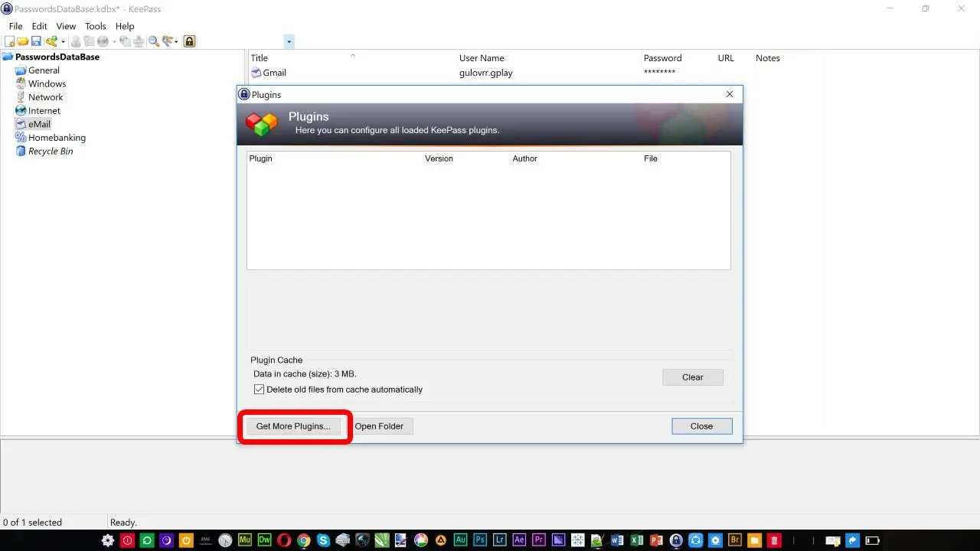Open the Add Entry dropdown arrow

pyautogui.click(x=63, y=41)
